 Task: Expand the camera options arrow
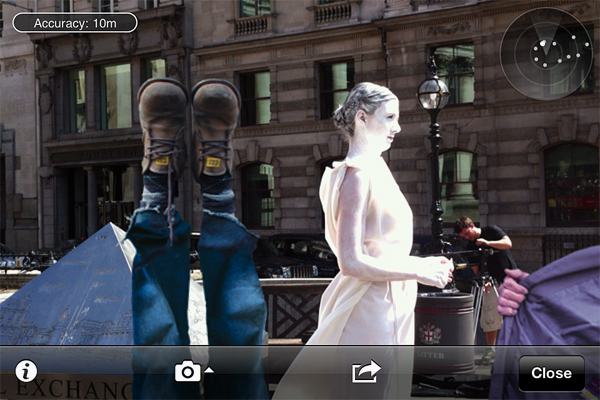pyautogui.click(x=209, y=370)
